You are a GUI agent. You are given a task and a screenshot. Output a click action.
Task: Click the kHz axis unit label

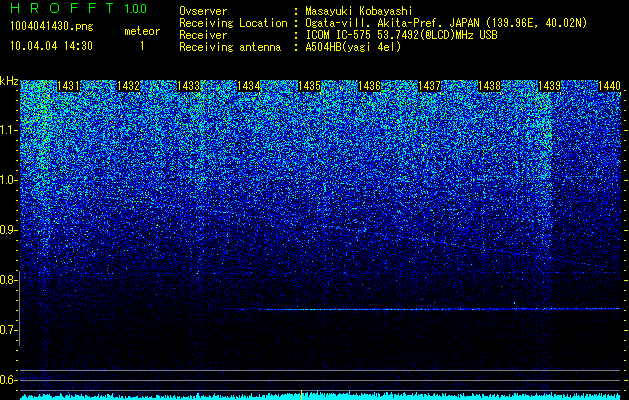pyautogui.click(x=9, y=81)
